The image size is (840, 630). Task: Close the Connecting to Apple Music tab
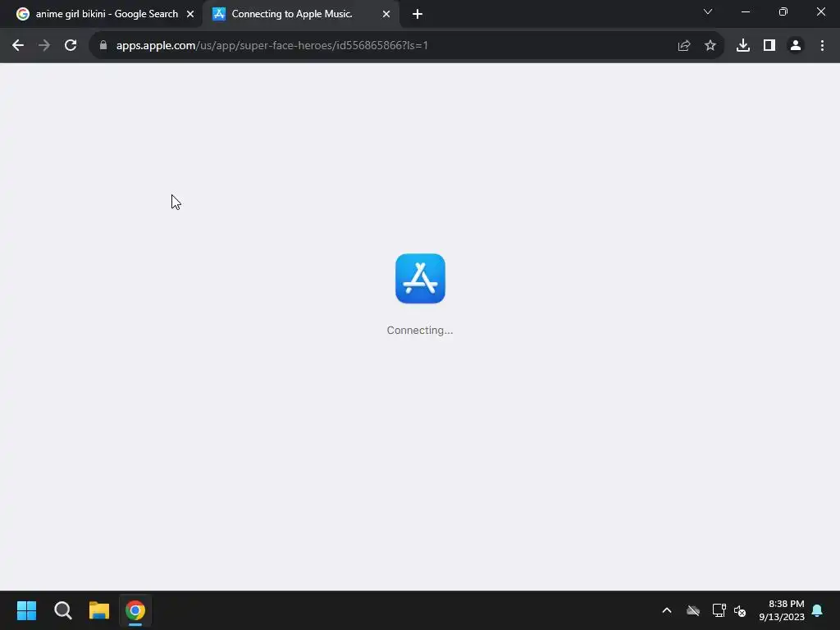click(x=386, y=14)
